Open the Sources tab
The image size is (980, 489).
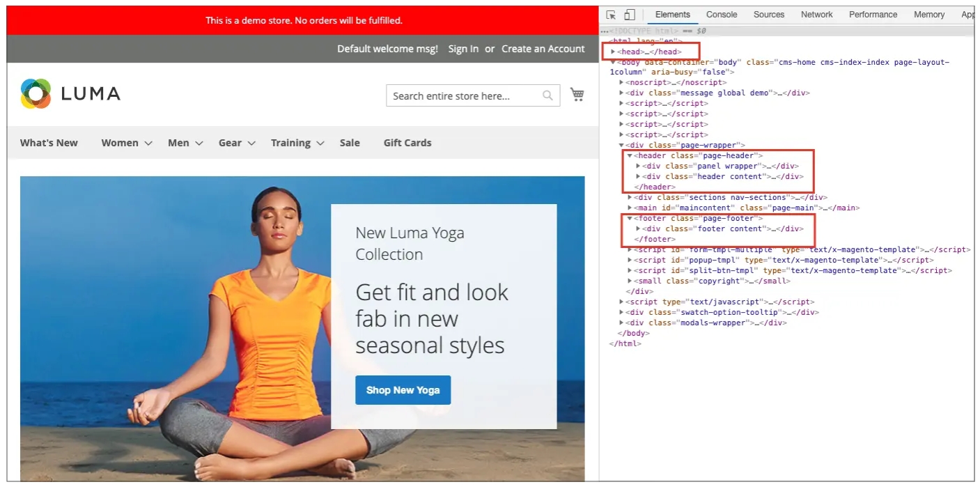[769, 15]
